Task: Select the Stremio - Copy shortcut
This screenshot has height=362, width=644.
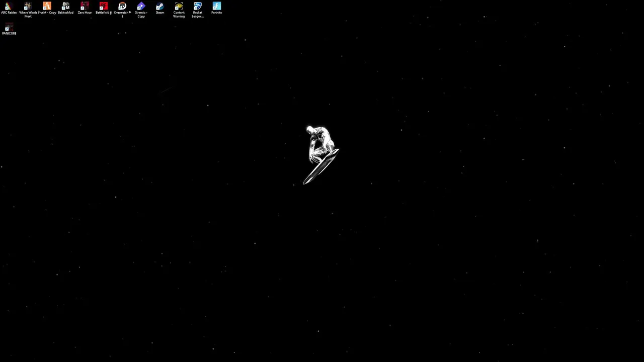Action: pos(141,10)
